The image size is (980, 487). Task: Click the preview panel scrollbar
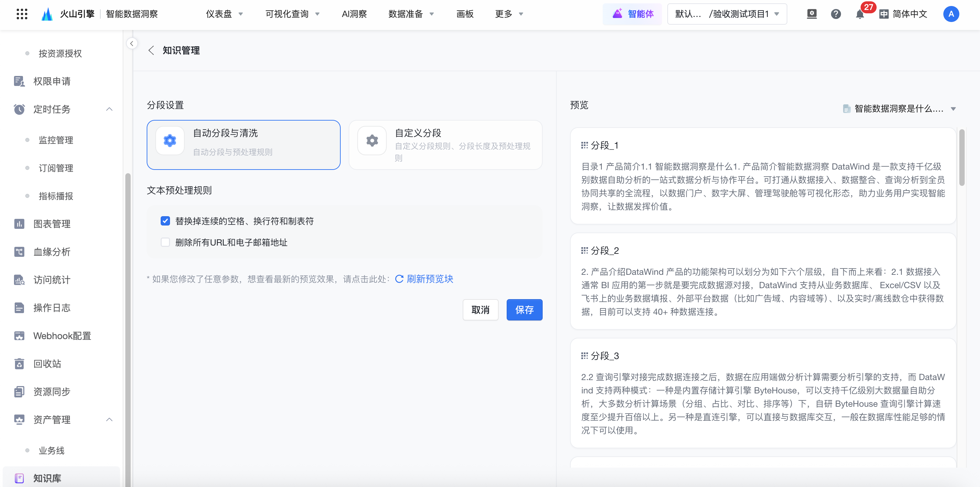961,158
